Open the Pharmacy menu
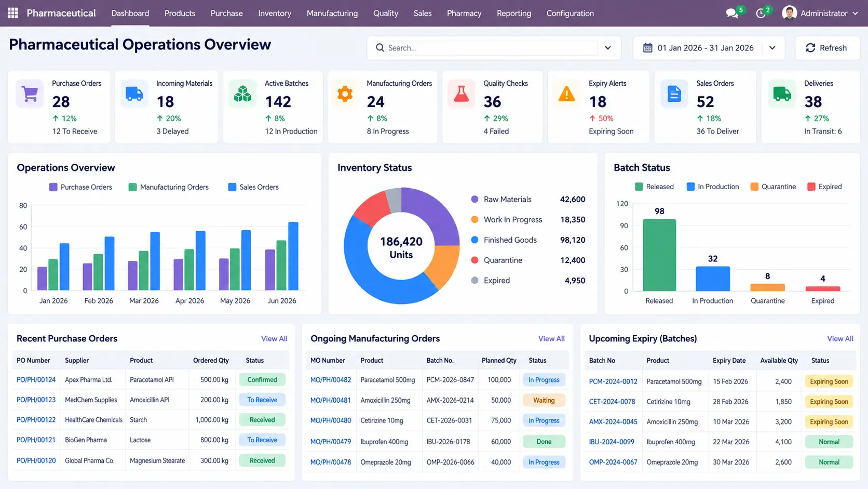This screenshot has width=868, height=489. [464, 13]
